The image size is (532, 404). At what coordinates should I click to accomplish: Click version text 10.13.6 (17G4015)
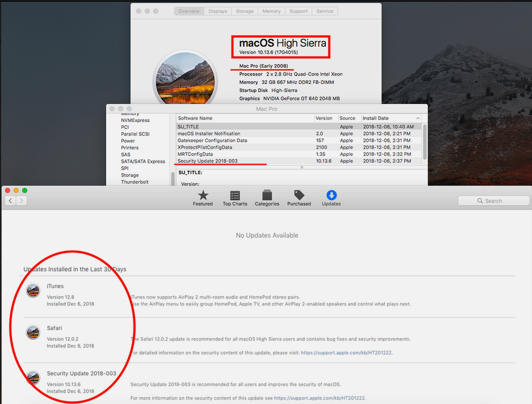[269, 52]
